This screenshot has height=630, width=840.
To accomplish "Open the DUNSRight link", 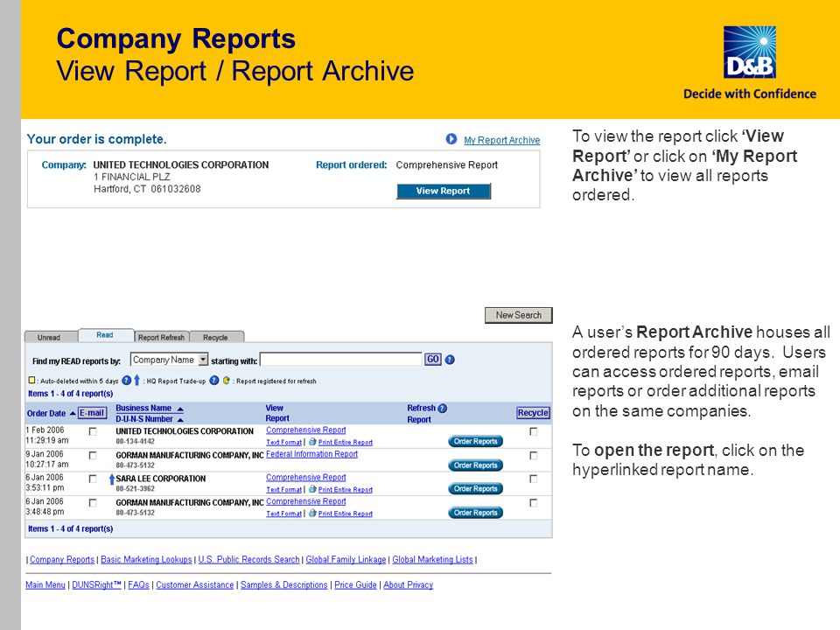I will 97,585.
